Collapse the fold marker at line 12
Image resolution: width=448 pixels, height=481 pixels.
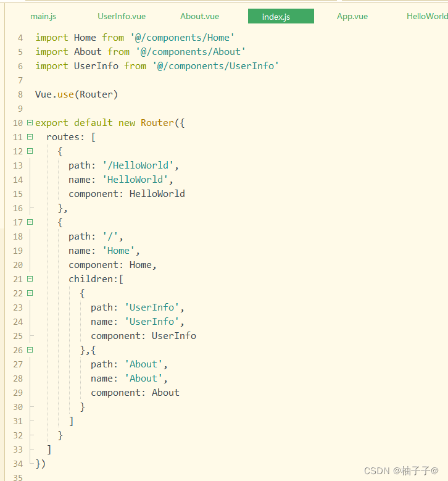pyautogui.click(x=30, y=151)
